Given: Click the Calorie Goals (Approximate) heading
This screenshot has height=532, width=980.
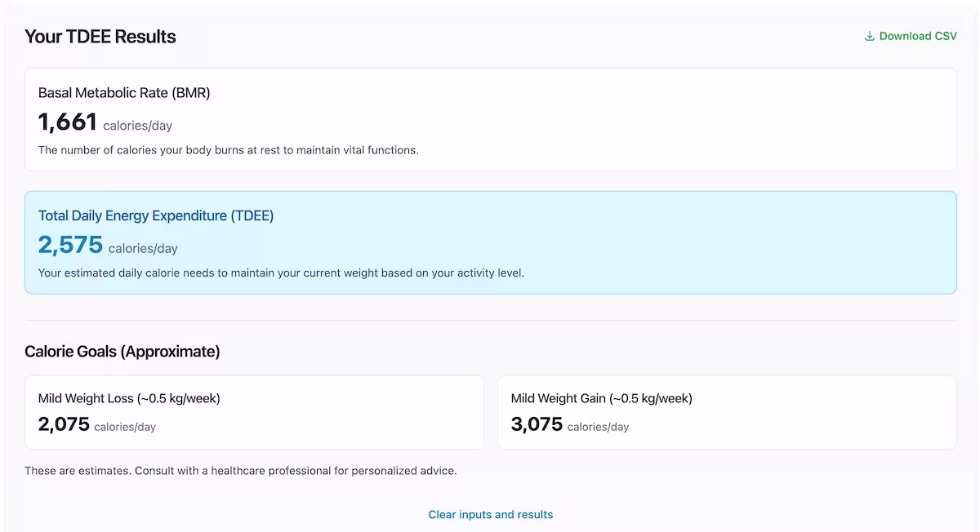Looking at the screenshot, I should [x=122, y=352].
